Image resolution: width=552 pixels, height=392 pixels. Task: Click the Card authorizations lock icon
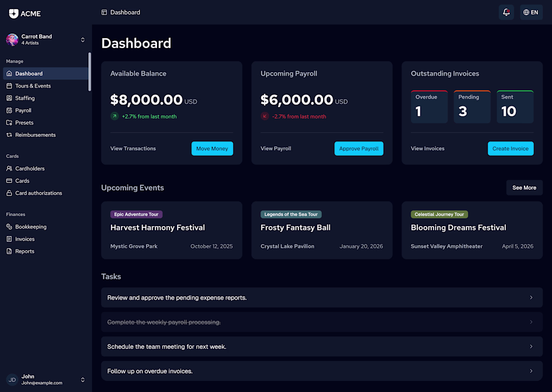coord(9,193)
